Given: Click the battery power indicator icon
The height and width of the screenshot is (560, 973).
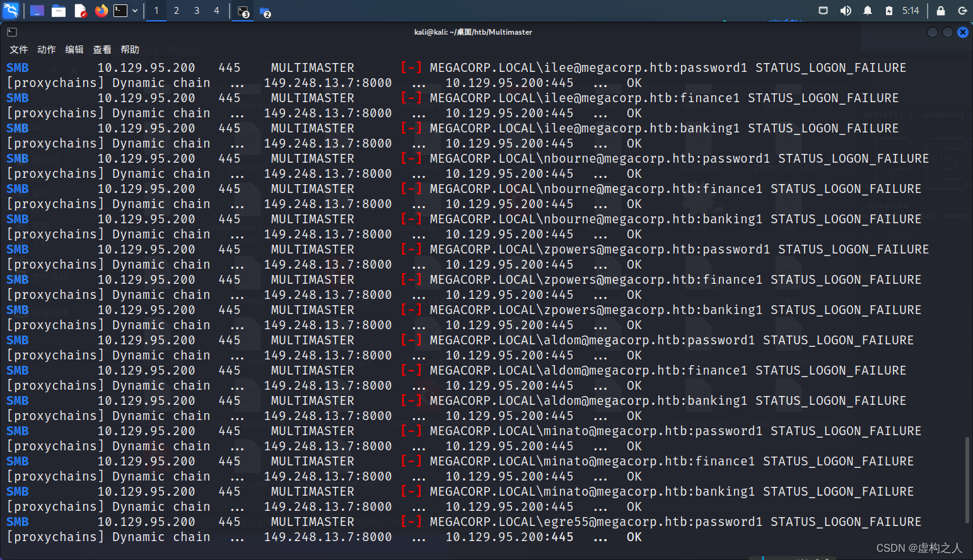Looking at the screenshot, I should (x=889, y=11).
